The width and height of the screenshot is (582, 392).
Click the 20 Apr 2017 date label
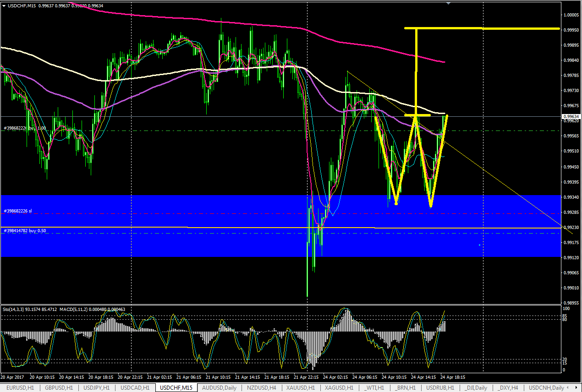(x=12, y=378)
